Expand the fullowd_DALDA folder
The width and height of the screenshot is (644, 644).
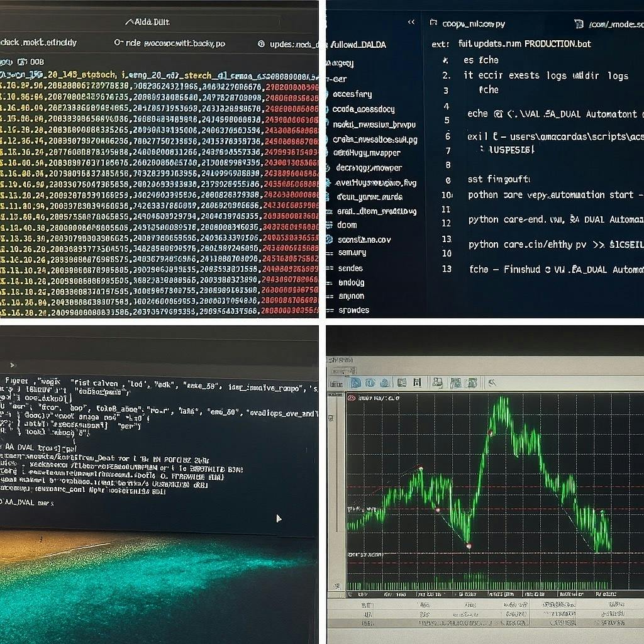coord(357,45)
